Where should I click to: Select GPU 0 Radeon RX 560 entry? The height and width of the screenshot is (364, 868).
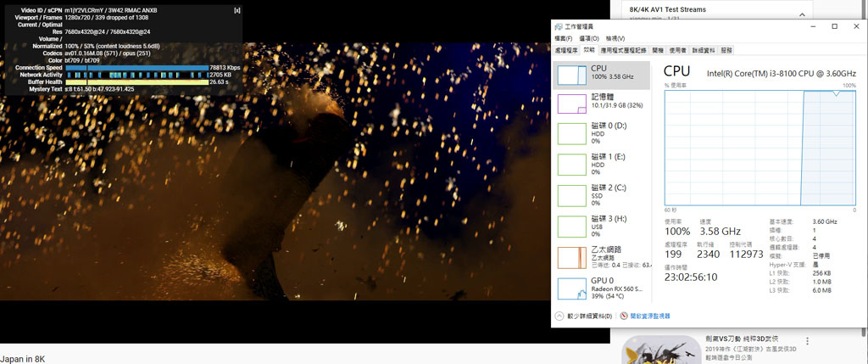click(x=601, y=288)
